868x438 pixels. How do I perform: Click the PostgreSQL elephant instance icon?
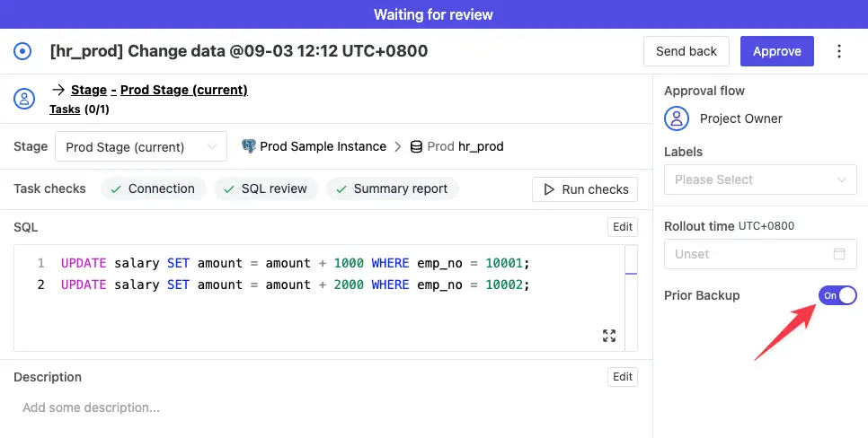point(249,146)
